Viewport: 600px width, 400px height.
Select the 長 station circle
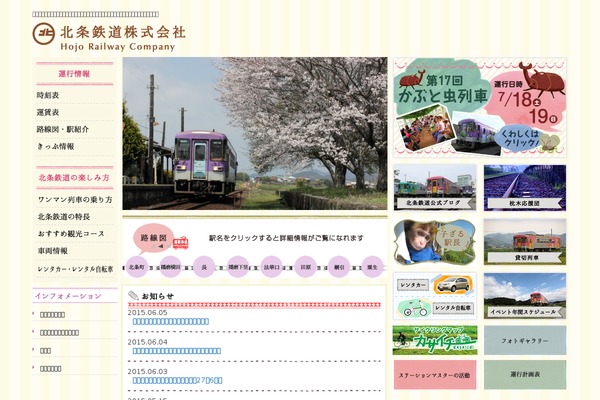tap(204, 267)
